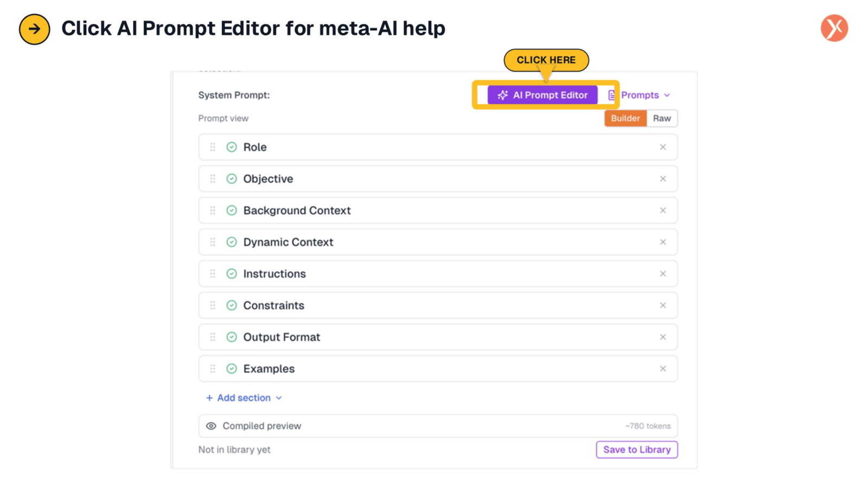The image size is (868, 488).
Task: Toggle the Examples check icon
Action: (x=232, y=369)
